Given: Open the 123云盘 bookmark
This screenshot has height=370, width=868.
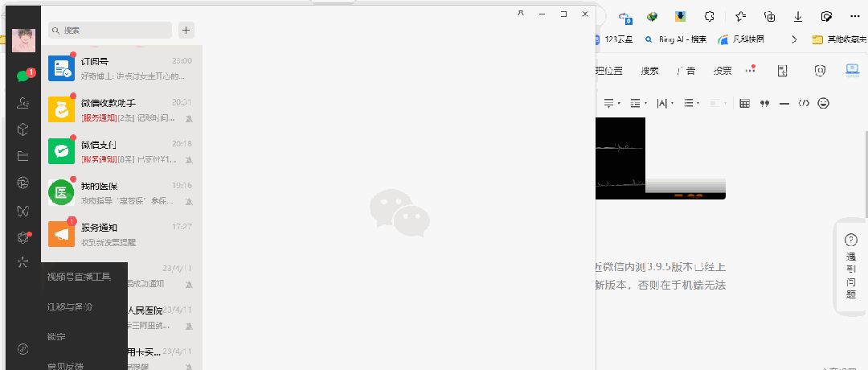Looking at the screenshot, I should coord(614,39).
